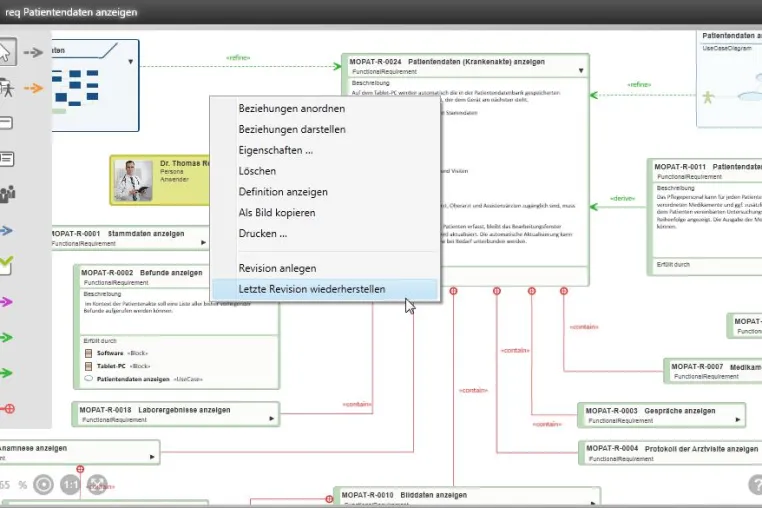Expand MOPAT-R-0018 Laborergebnisse anzeigen box
Screen dimensions: 762x508
pyautogui.click(x=271, y=418)
